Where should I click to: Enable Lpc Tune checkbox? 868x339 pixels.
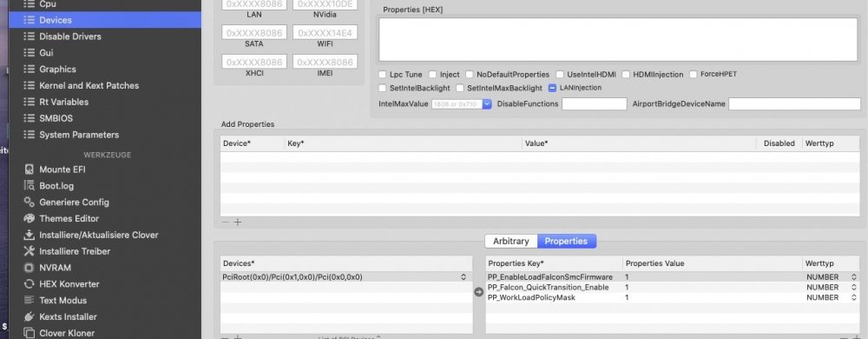tap(383, 74)
